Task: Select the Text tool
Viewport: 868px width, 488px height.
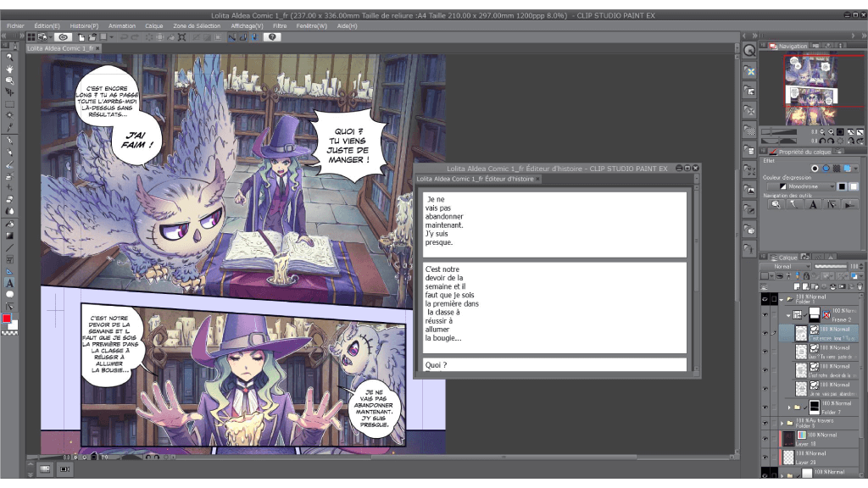Action: tap(9, 283)
